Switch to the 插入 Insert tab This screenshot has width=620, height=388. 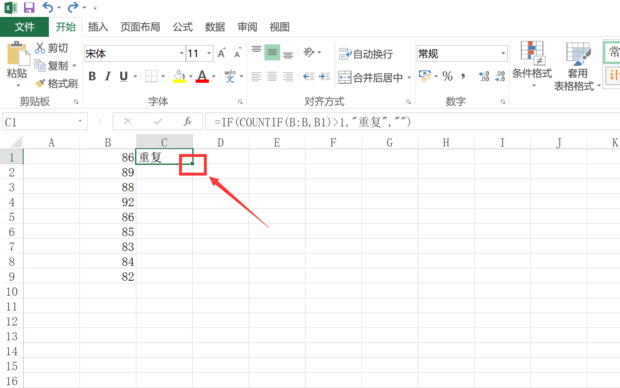[98, 27]
